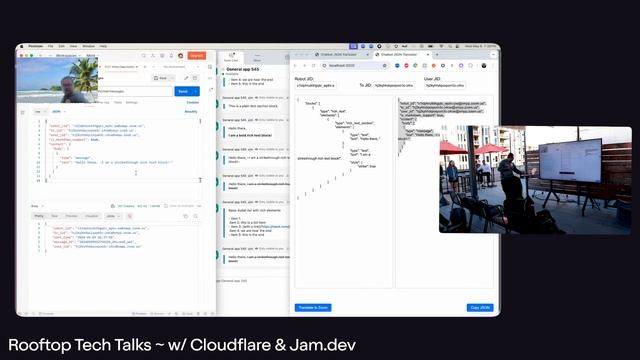Open the Apple menu
Image resolution: width=640 pixels, height=360 pixels.
(22, 46)
